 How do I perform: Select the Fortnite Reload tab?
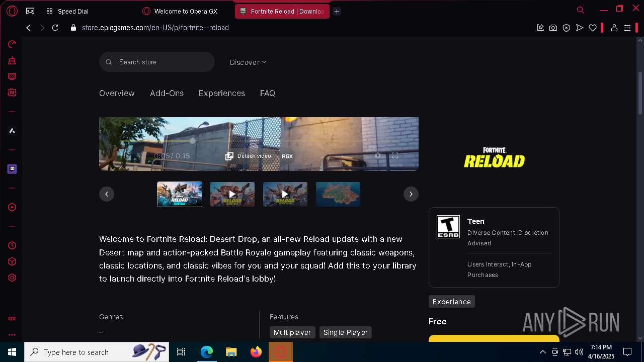click(282, 11)
